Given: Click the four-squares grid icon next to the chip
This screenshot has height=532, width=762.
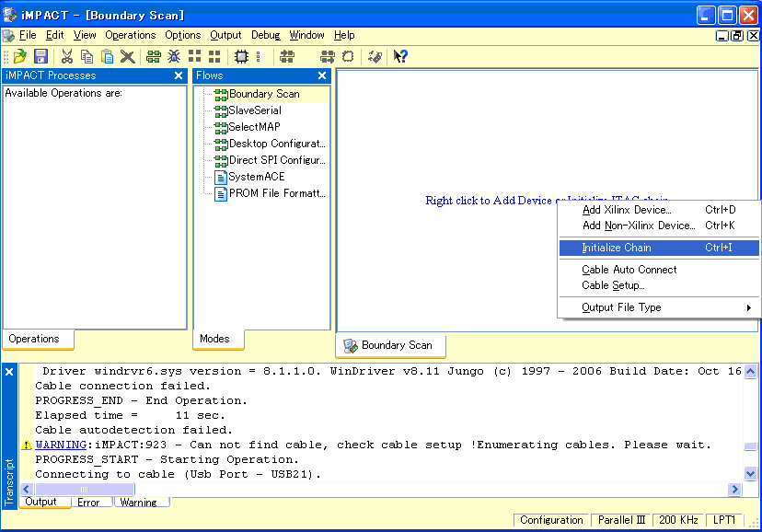Looking at the screenshot, I should 214,57.
